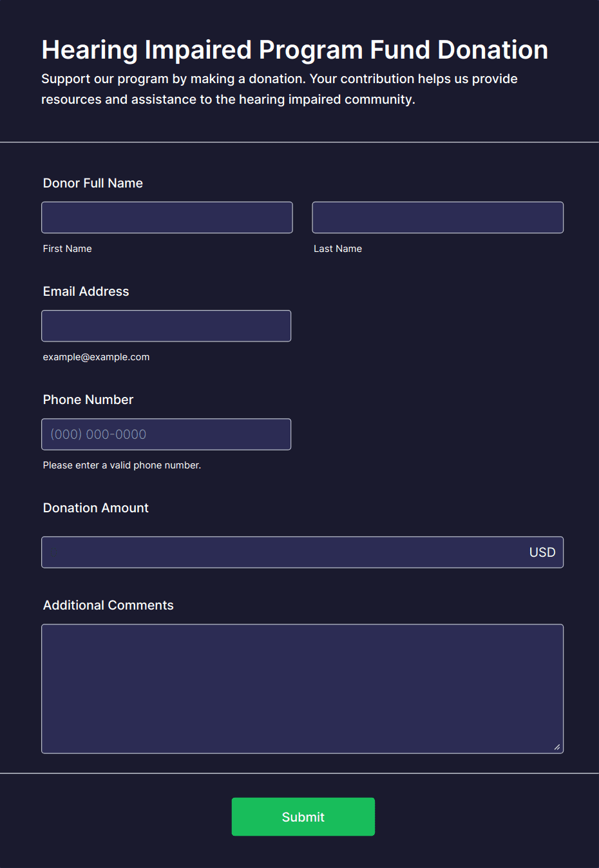Click the Donor Full Name label
The width and height of the screenshot is (599, 868).
click(x=93, y=183)
